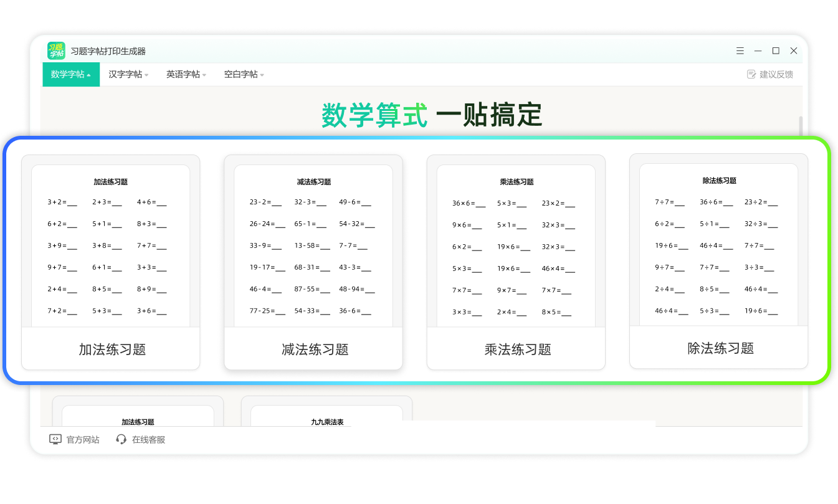Click the problem 23-2= in subtraction sheet
The image size is (838, 504).
click(x=265, y=202)
